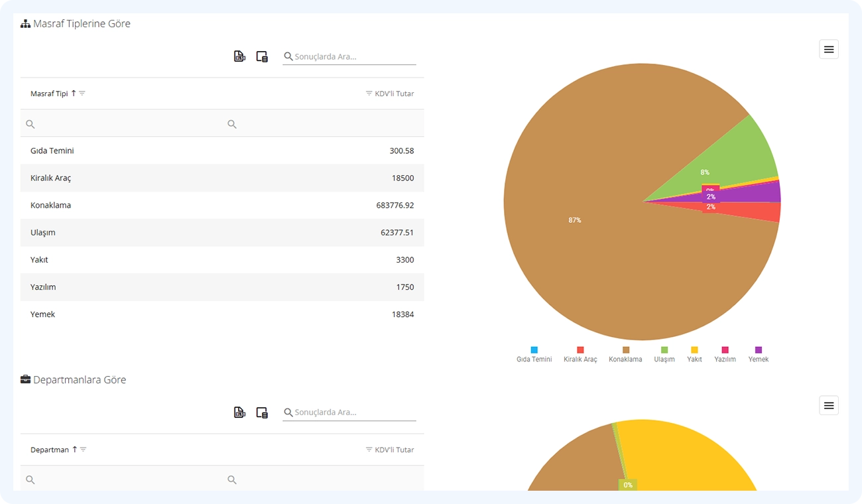Screen dimensions: 862x504
Task: Toggle Gıda Temini legend item
Action: (x=534, y=354)
